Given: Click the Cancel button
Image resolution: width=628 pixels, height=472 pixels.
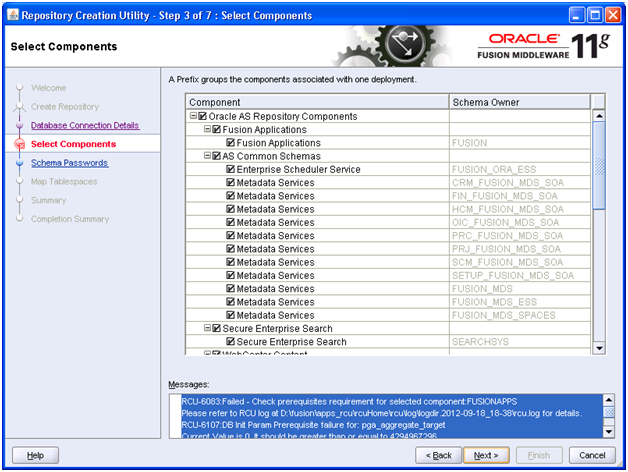Looking at the screenshot, I should pyautogui.click(x=592, y=455).
